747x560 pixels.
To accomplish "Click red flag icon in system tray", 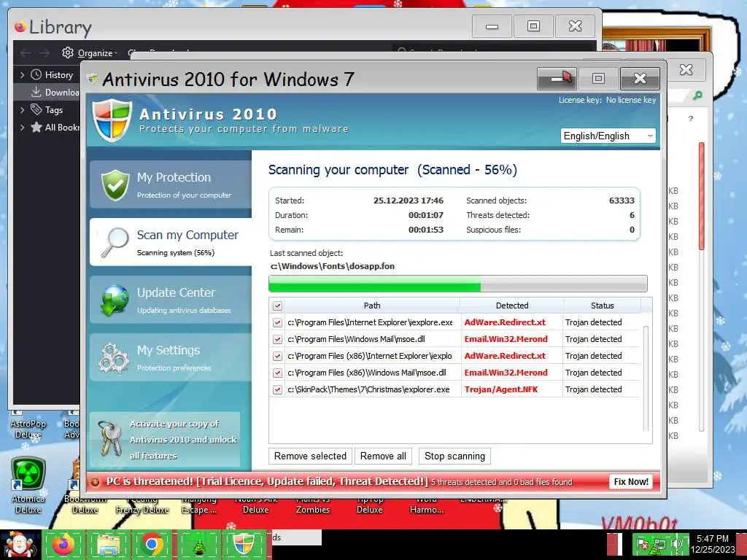I will (x=643, y=544).
